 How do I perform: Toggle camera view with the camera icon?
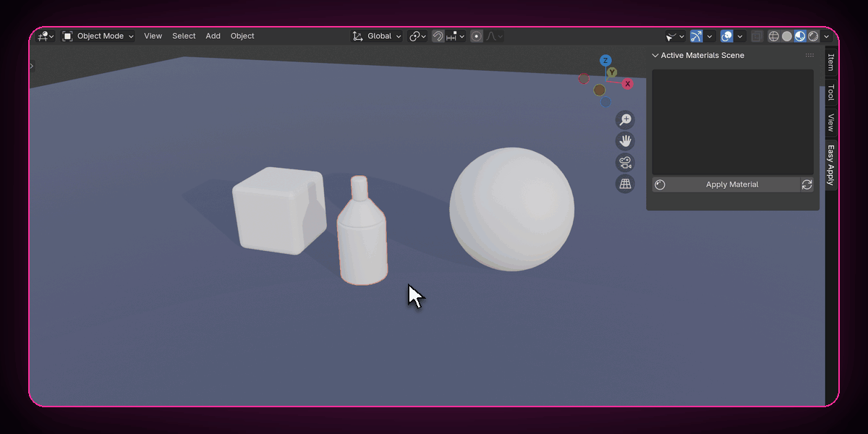pyautogui.click(x=626, y=163)
